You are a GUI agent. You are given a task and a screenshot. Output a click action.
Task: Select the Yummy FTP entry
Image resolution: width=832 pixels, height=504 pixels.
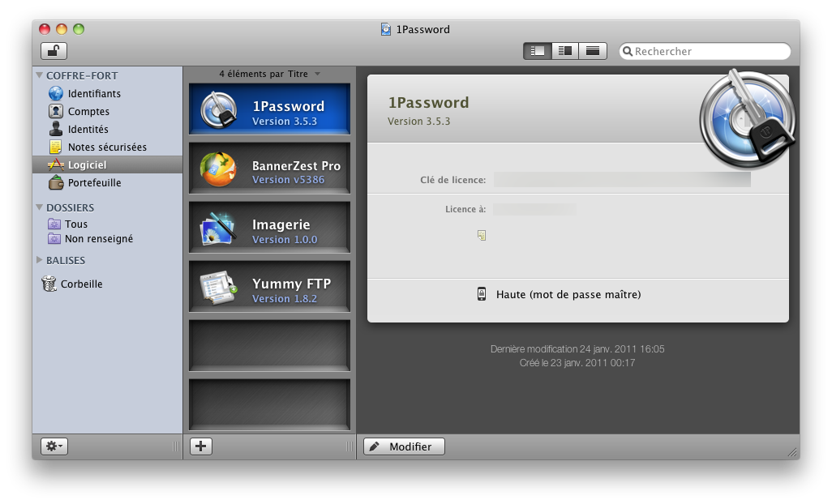(x=269, y=287)
